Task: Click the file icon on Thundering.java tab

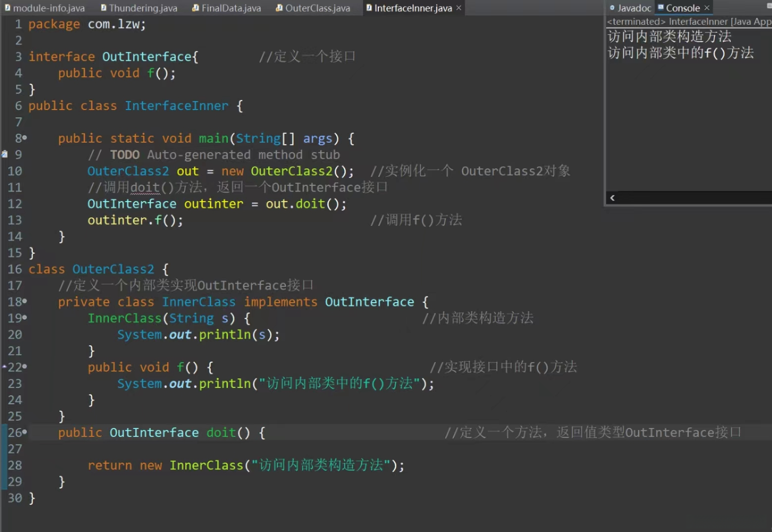Action: (103, 8)
